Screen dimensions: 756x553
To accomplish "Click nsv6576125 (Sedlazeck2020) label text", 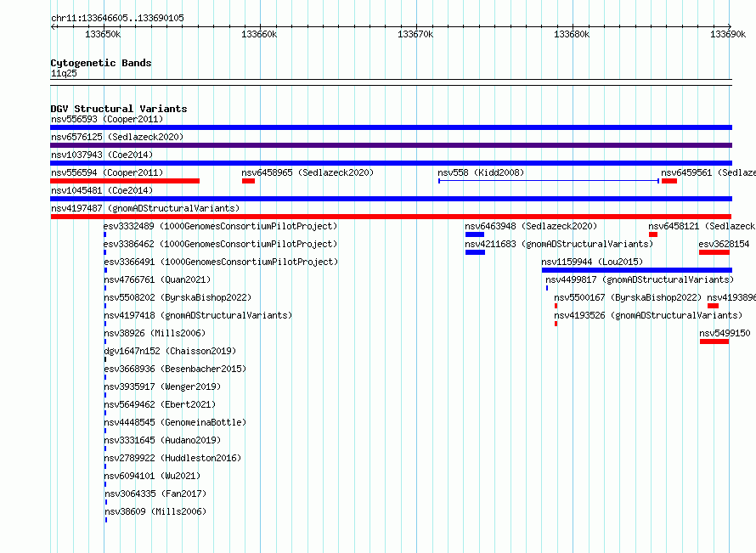I will (117, 137).
